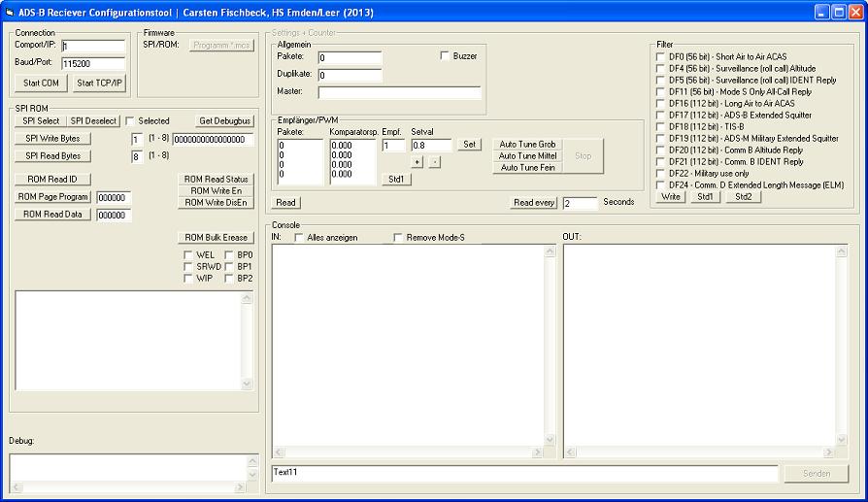Toggle the WIP checkbox

coord(188,279)
